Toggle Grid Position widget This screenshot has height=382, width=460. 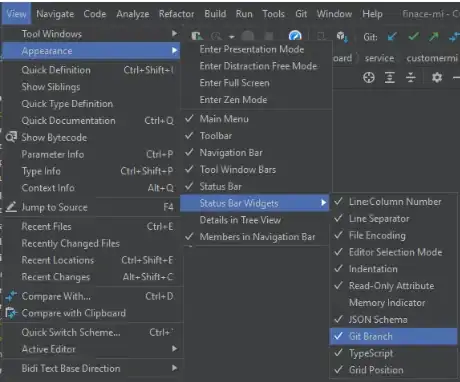(x=393, y=370)
